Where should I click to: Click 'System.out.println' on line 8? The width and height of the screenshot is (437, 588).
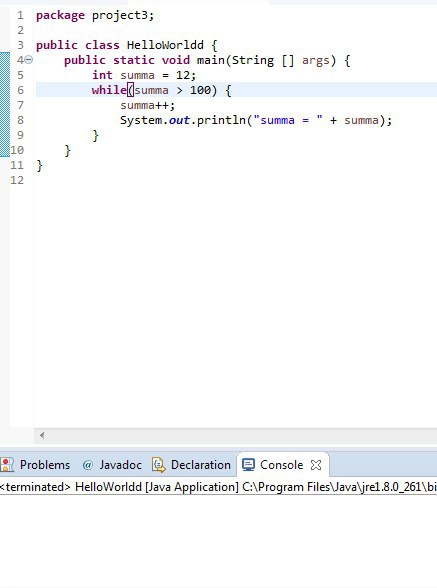(183, 120)
